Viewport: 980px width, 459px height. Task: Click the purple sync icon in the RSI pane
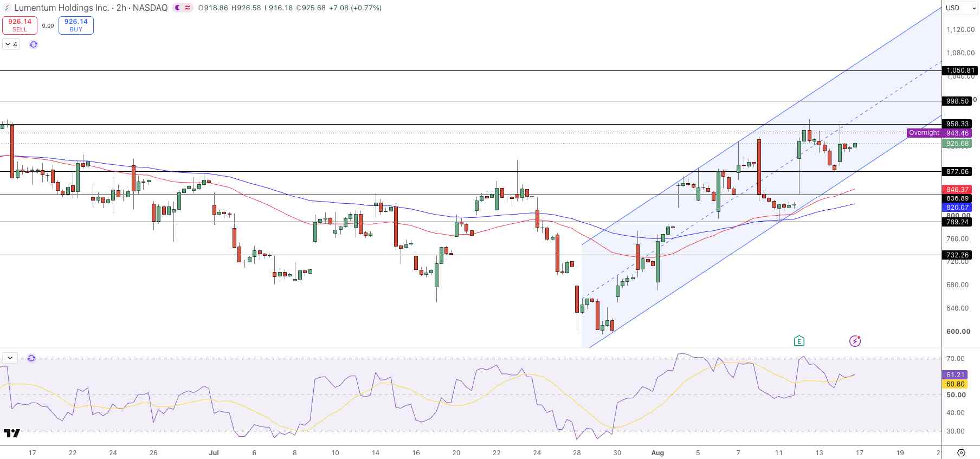click(31, 358)
